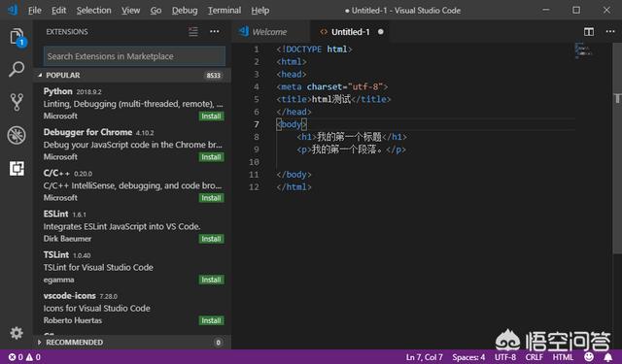Open the C/C++ extension entry
Screen dimensions: 622x364
(x=132, y=185)
